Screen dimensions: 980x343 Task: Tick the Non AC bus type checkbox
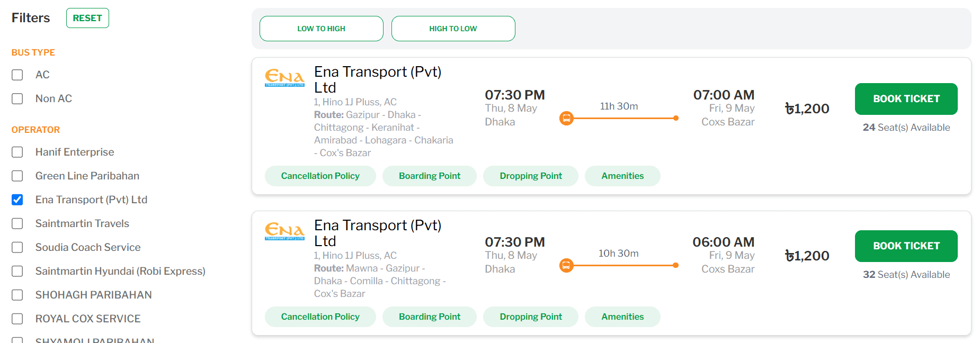tap(17, 98)
